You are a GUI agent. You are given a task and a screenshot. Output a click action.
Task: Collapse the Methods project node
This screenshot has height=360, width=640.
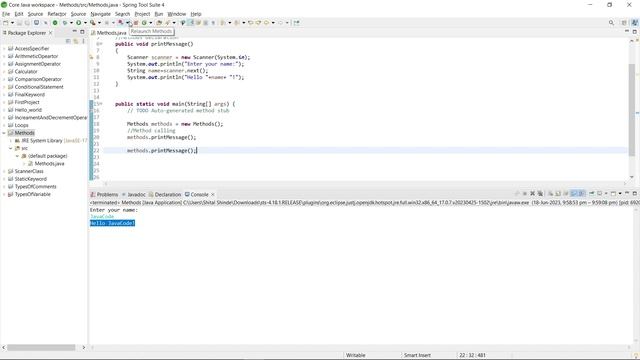(x=4, y=133)
